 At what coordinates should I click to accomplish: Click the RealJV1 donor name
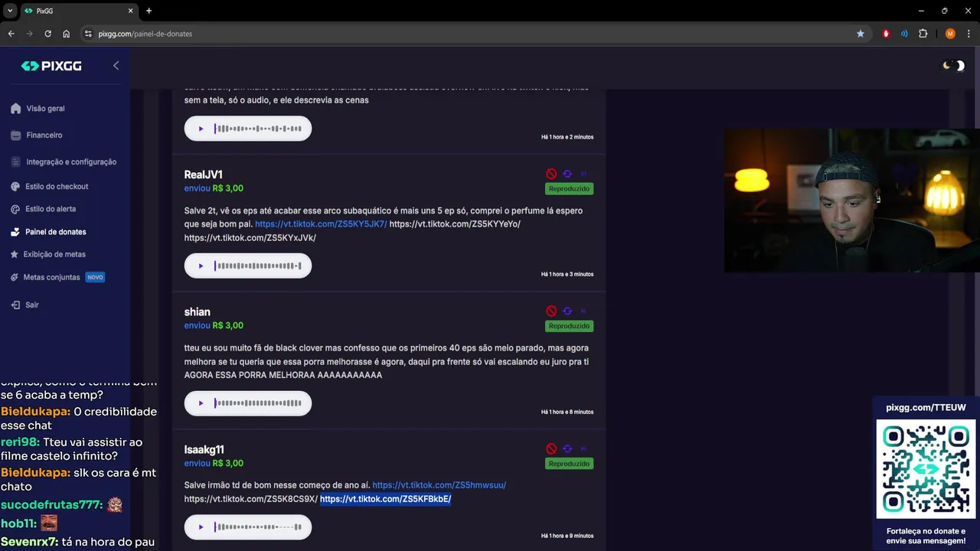tap(203, 174)
